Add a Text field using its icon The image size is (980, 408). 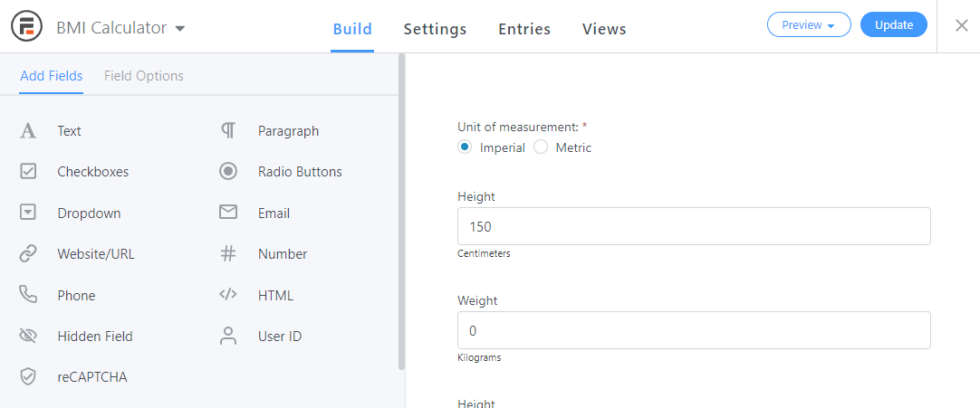click(x=28, y=131)
